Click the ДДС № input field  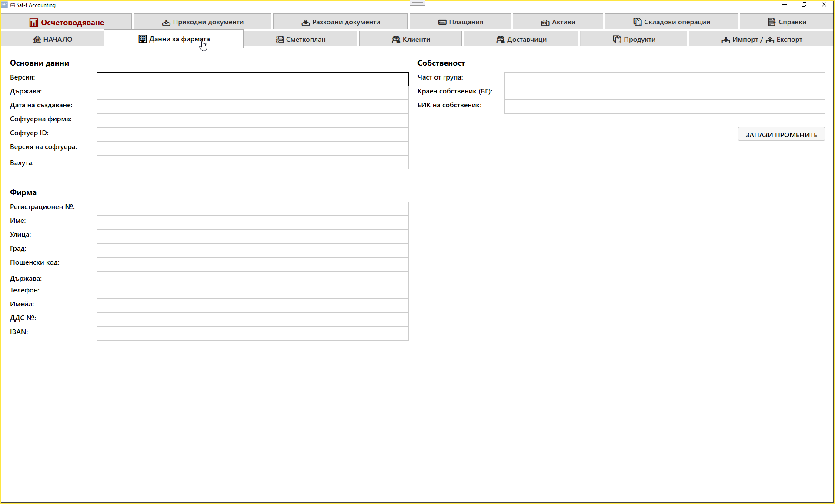(253, 320)
